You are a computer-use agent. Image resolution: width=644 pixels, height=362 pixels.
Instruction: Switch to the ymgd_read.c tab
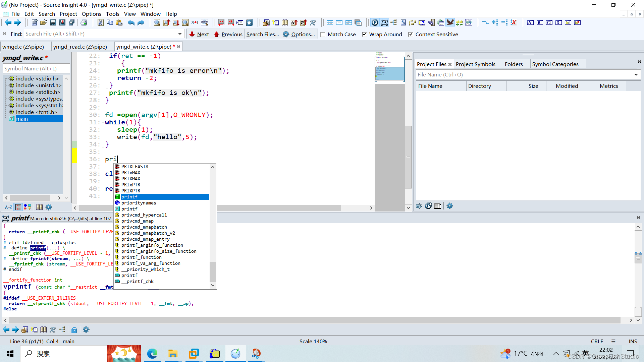(80, 46)
